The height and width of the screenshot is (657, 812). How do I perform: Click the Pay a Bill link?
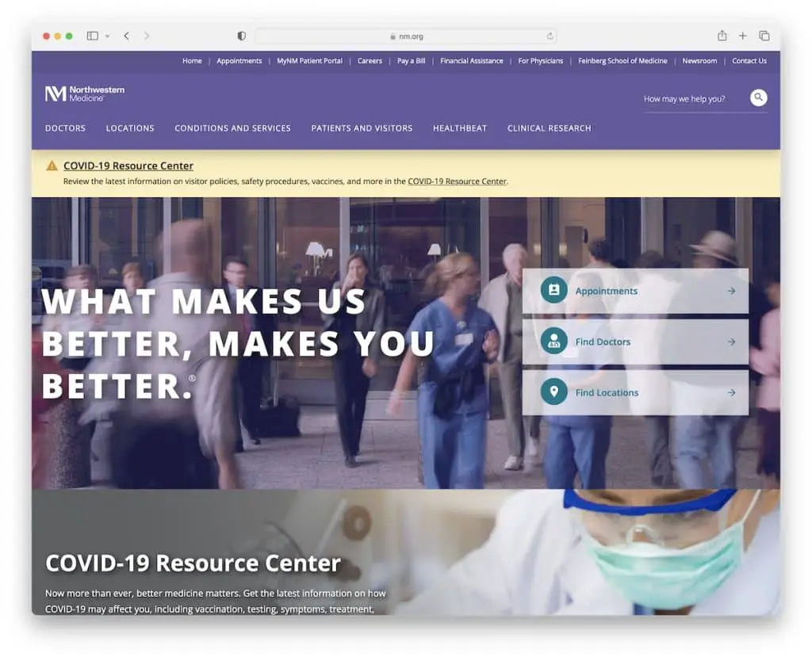click(x=412, y=60)
